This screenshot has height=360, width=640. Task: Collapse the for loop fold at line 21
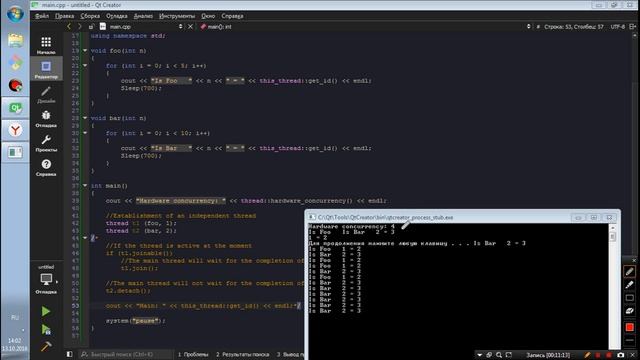point(85,65)
